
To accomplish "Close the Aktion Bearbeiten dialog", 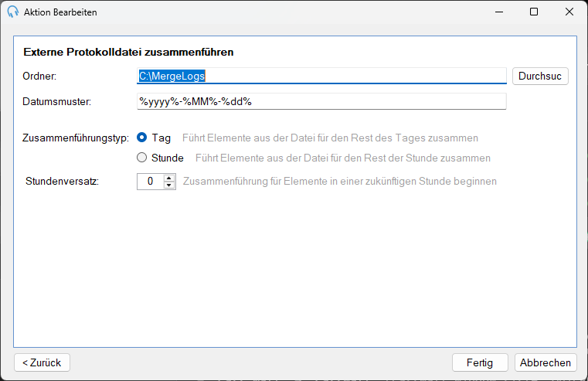I will pos(569,12).
